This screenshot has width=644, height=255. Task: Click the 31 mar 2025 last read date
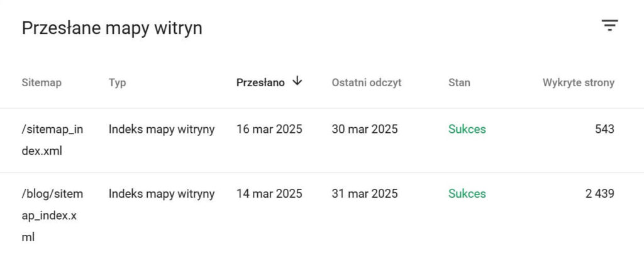(365, 194)
